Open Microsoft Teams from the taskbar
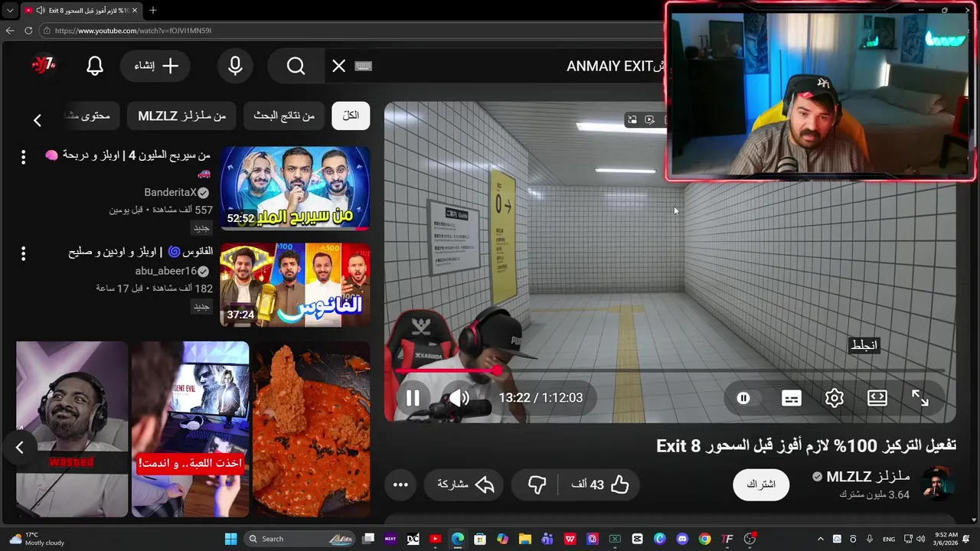Image resolution: width=980 pixels, height=551 pixels. [x=547, y=539]
